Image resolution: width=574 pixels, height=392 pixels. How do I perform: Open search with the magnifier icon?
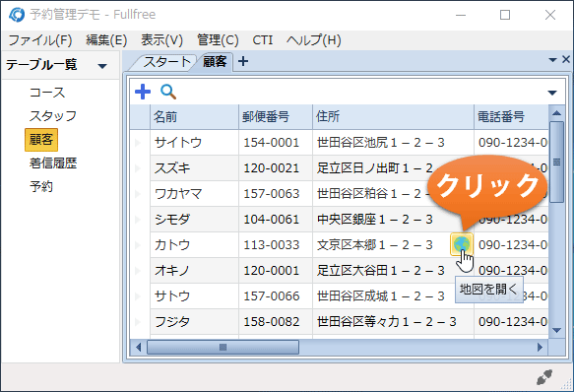click(x=168, y=92)
